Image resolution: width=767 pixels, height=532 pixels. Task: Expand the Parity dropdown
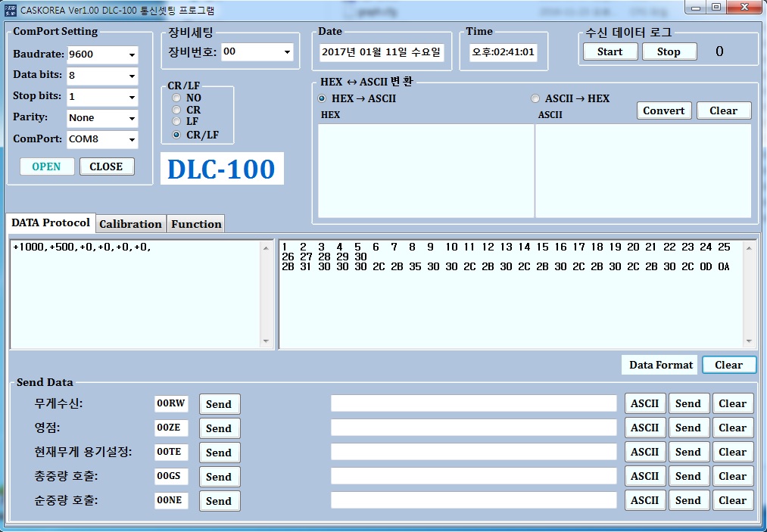click(x=132, y=118)
